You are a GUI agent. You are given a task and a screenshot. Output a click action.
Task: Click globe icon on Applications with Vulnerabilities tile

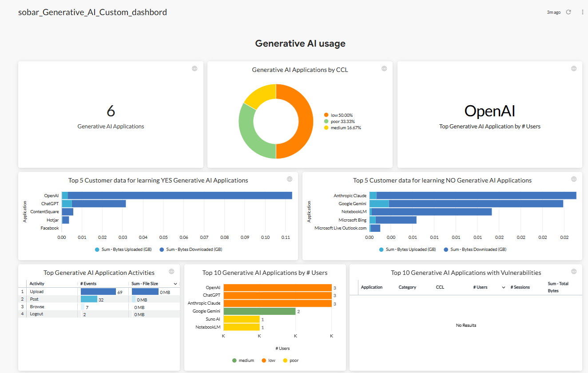click(x=574, y=271)
